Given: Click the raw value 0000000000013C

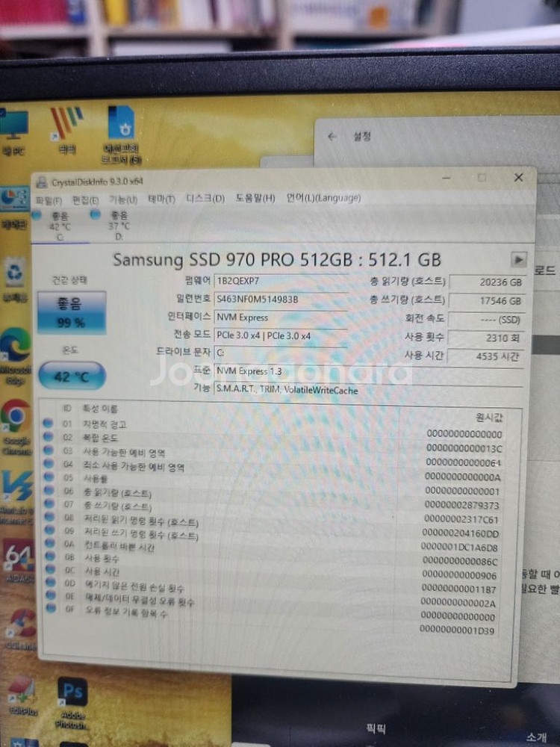Looking at the screenshot, I should [x=464, y=448].
